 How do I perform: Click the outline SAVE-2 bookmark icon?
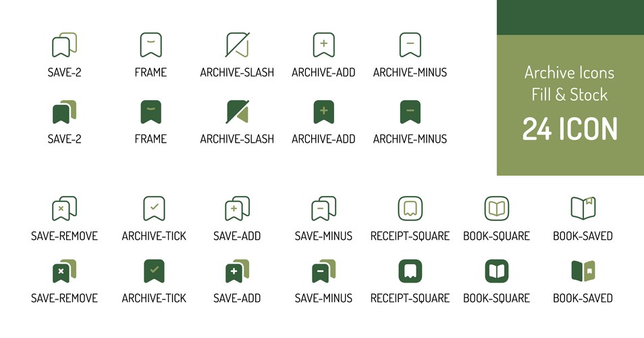tap(64, 45)
